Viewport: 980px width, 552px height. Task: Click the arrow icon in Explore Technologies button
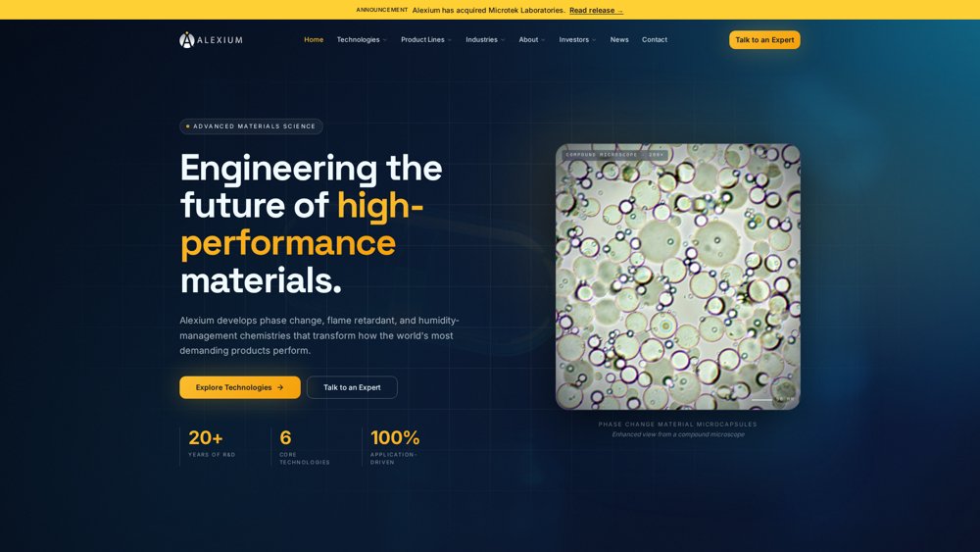(x=280, y=387)
